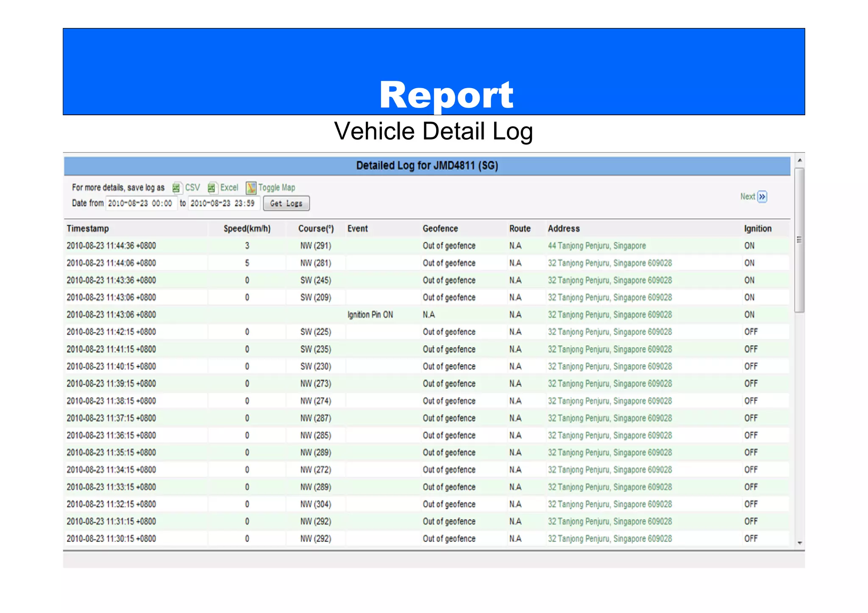Click the scrollbar up arrow

click(x=799, y=160)
